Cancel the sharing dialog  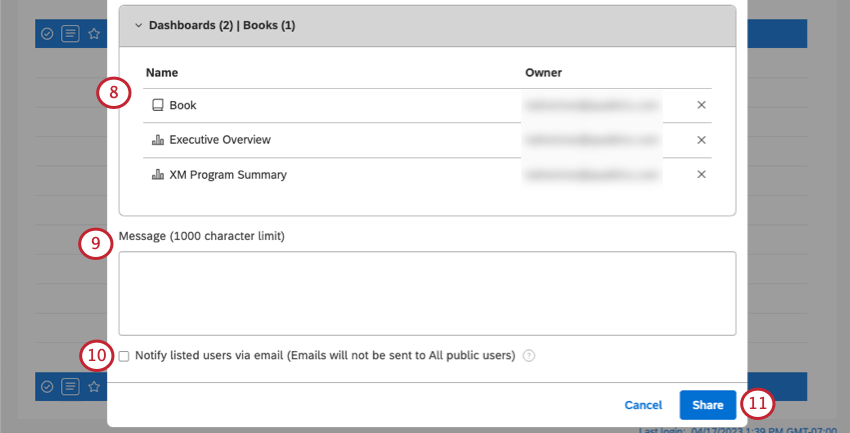(x=643, y=405)
